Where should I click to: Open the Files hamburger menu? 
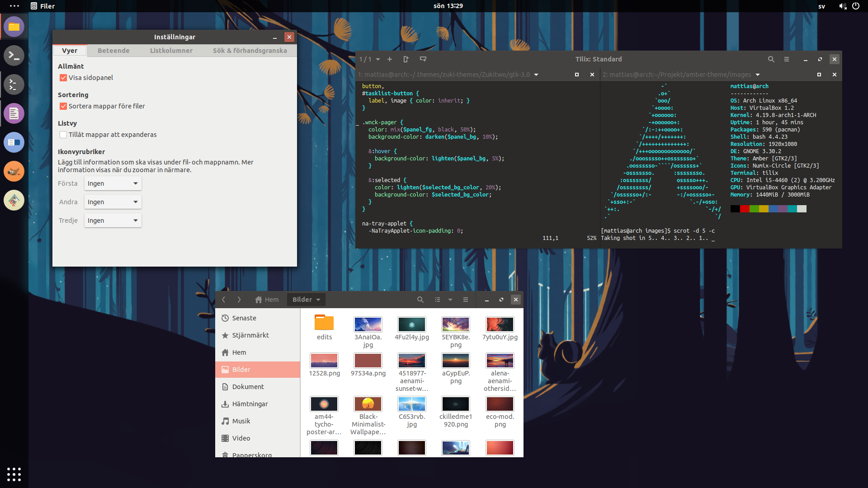point(466,300)
